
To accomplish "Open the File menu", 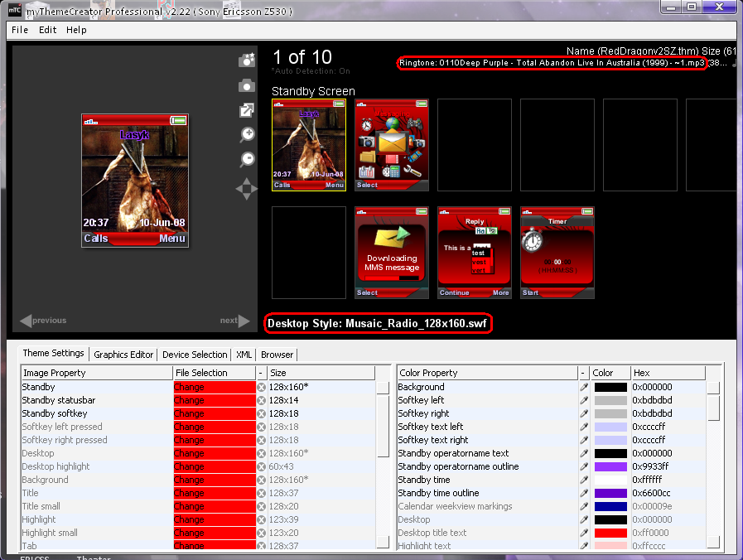I will [20, 30].
